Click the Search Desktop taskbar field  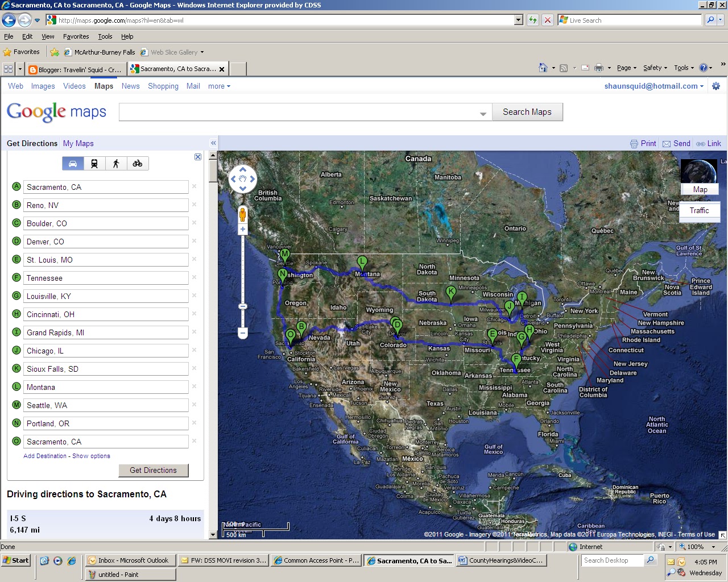[x=612, y=560]
